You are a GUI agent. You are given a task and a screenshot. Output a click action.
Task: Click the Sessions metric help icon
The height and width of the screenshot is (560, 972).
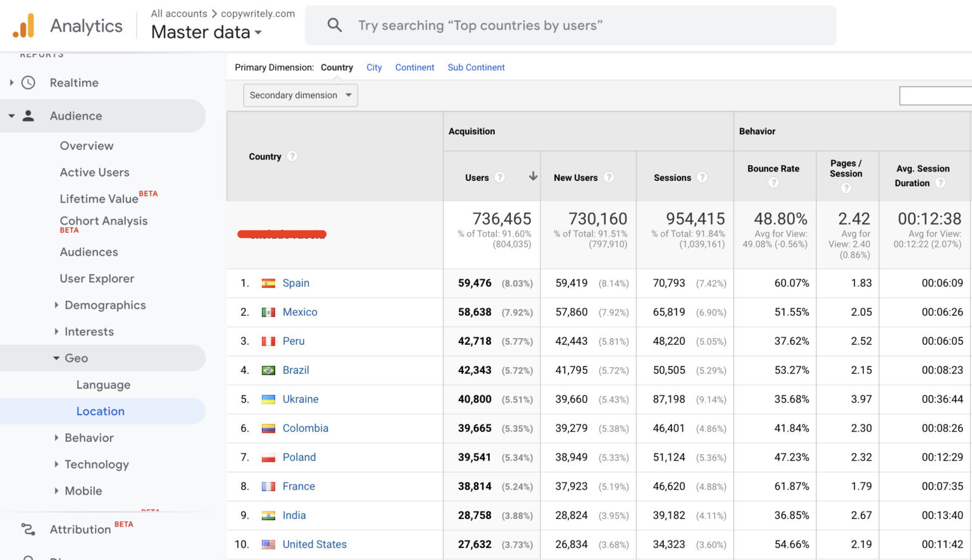(x=703, y=177)
